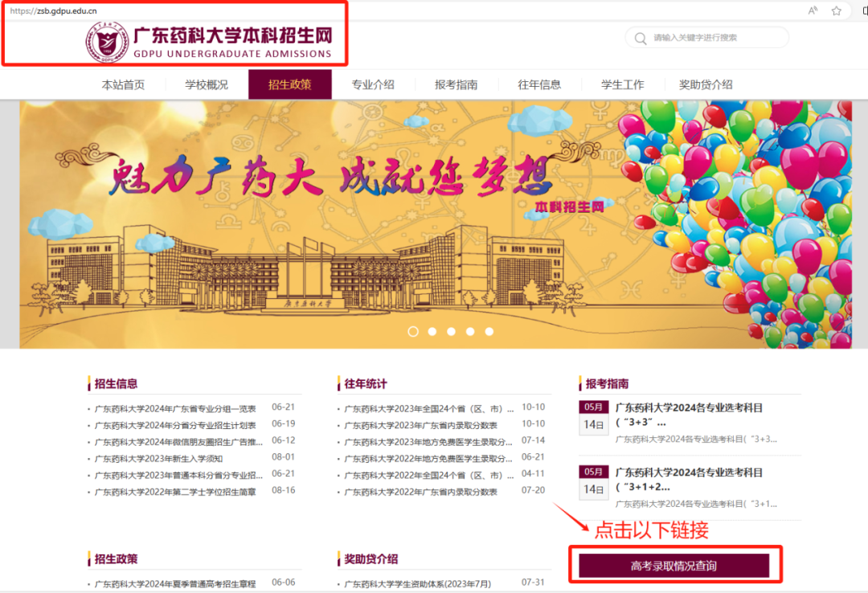Open 2023年地方免费医学生录取分 link
Screen dimensions: 868x593
point(428,442)
